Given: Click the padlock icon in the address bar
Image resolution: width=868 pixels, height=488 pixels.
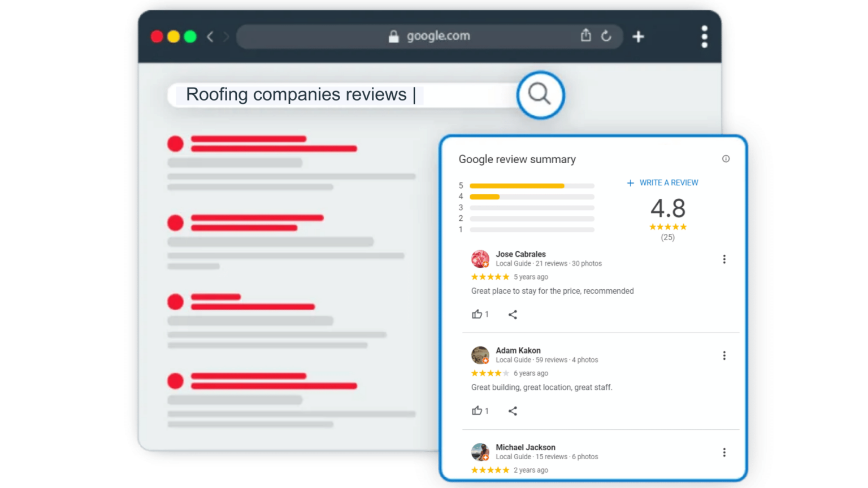Looking at the screenshot, I should tap(393, 36).
